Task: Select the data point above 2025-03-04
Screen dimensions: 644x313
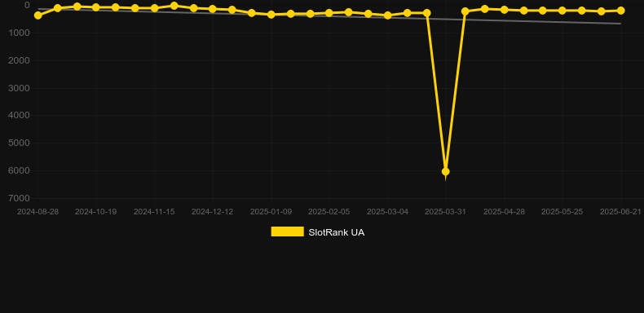Action: click(x=387, y=15)
